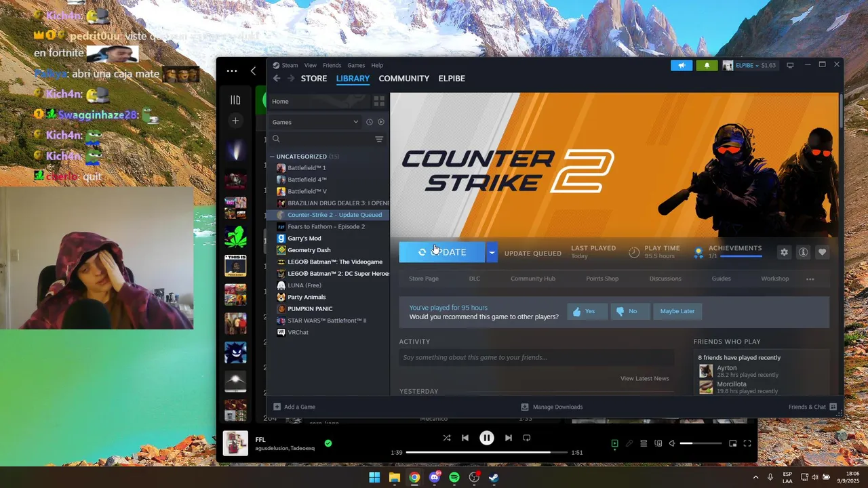Open Manage Downloads
868x488 pixels.
click(551, 407)
